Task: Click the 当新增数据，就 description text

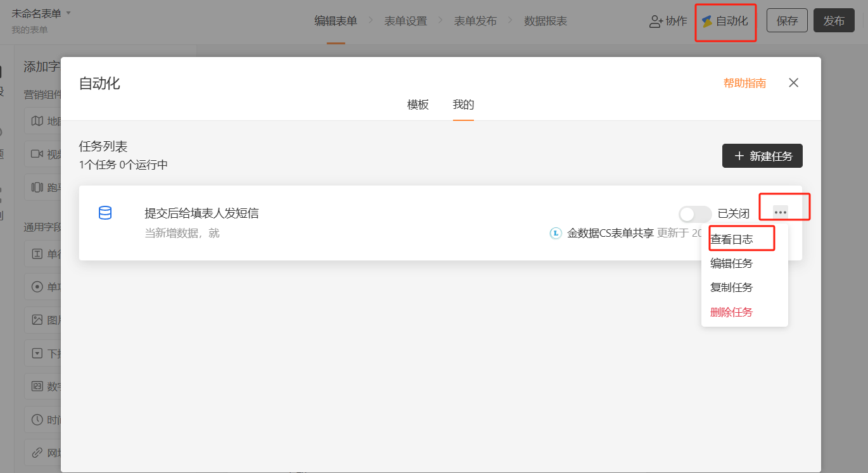Action: [182, 233]
